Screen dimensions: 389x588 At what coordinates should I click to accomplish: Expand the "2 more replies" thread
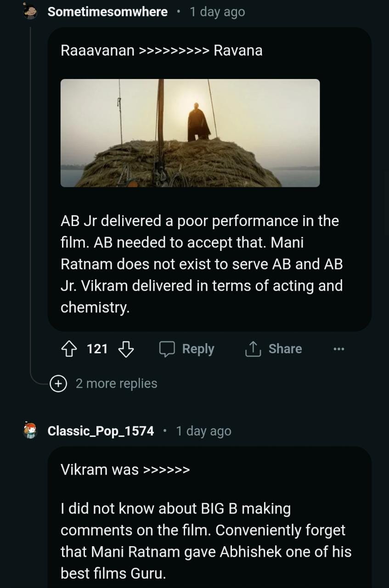point(116,383)
